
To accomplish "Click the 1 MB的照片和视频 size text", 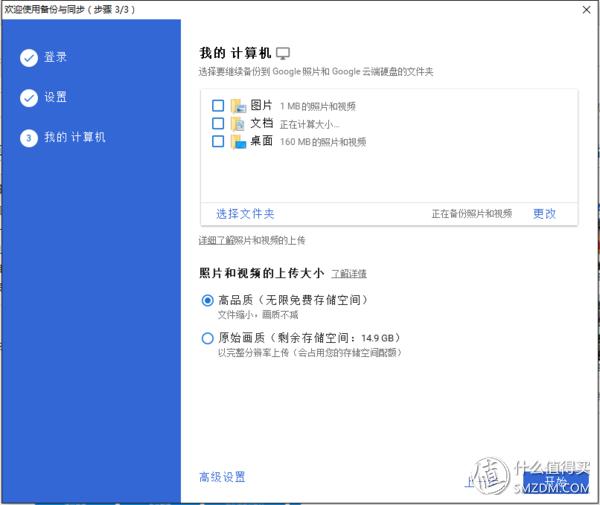I will point(318,106).
